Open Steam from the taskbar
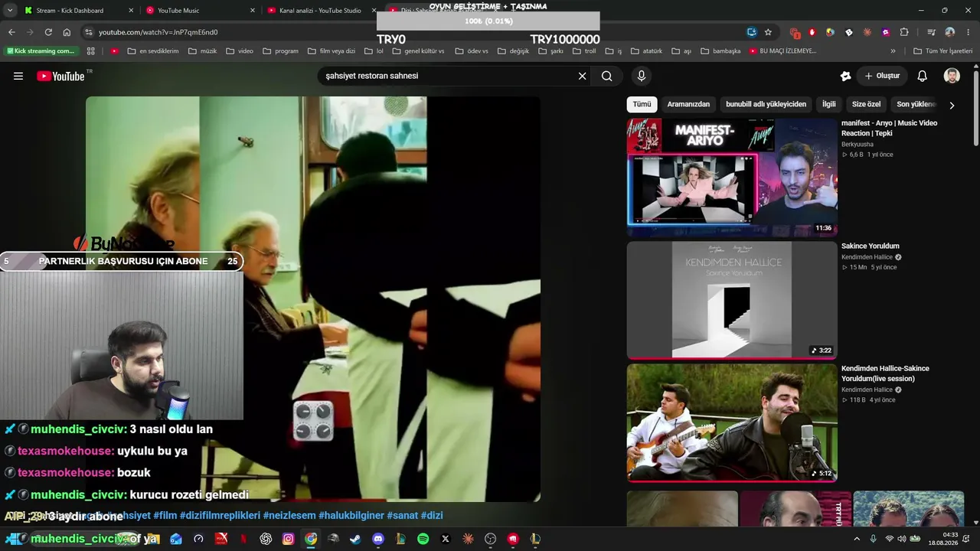The image size is (980, 551). pos(355,539)
